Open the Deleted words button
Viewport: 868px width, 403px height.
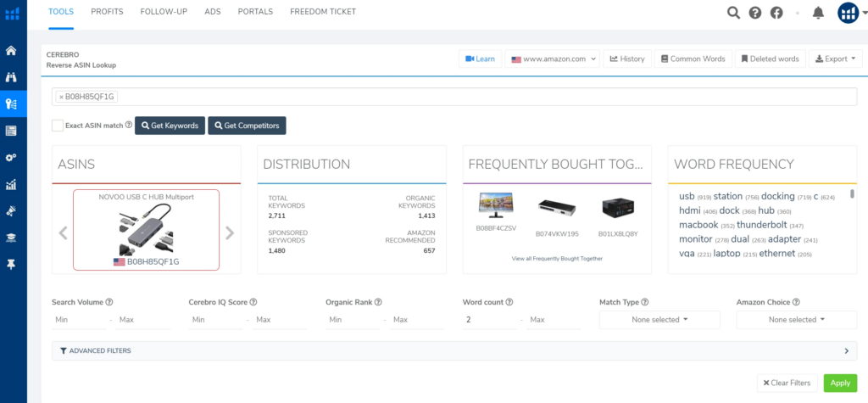[x=770, y=59]
